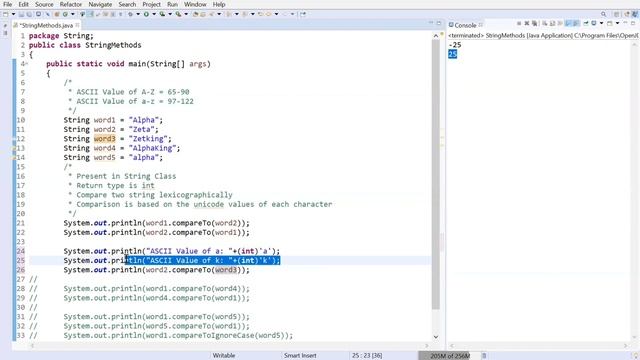
Task: Click editor scrollbar down arrow
Action: [x=436, y=337]
